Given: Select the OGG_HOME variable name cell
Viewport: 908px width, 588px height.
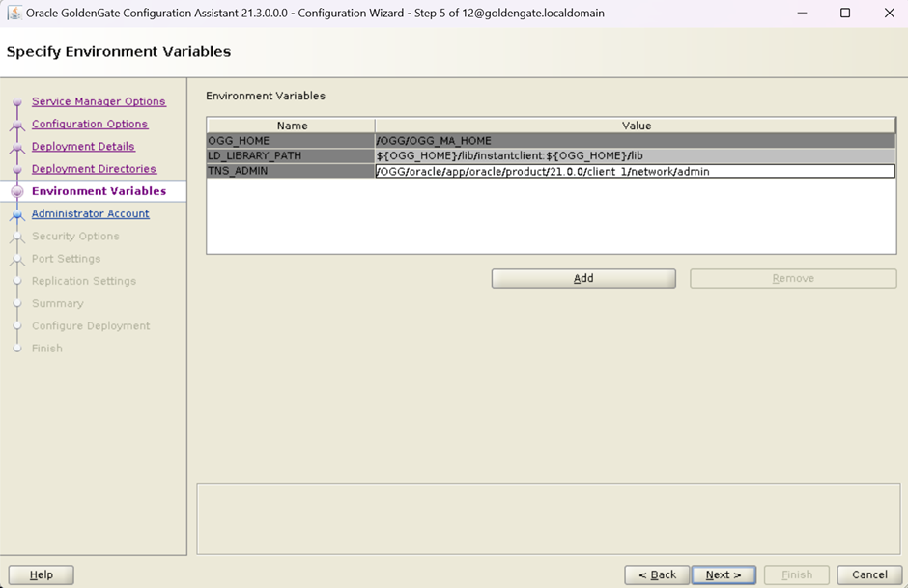Looking at the screenshot, I should click(291, 141).
